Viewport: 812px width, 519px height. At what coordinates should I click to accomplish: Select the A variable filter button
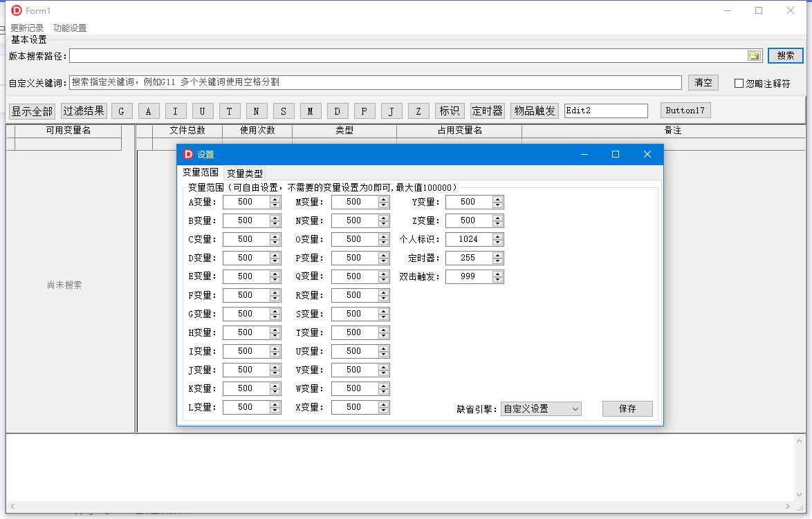pos(149,110)
